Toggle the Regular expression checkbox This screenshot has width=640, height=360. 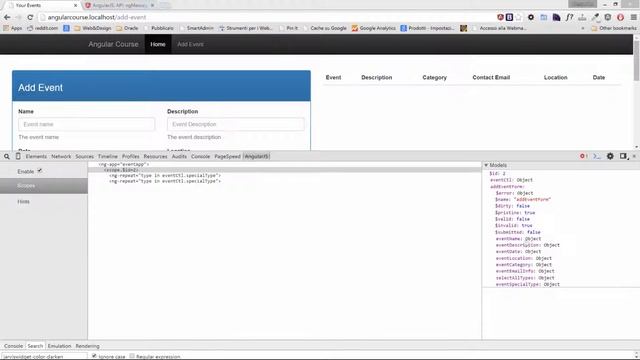[x=132, y=356]
